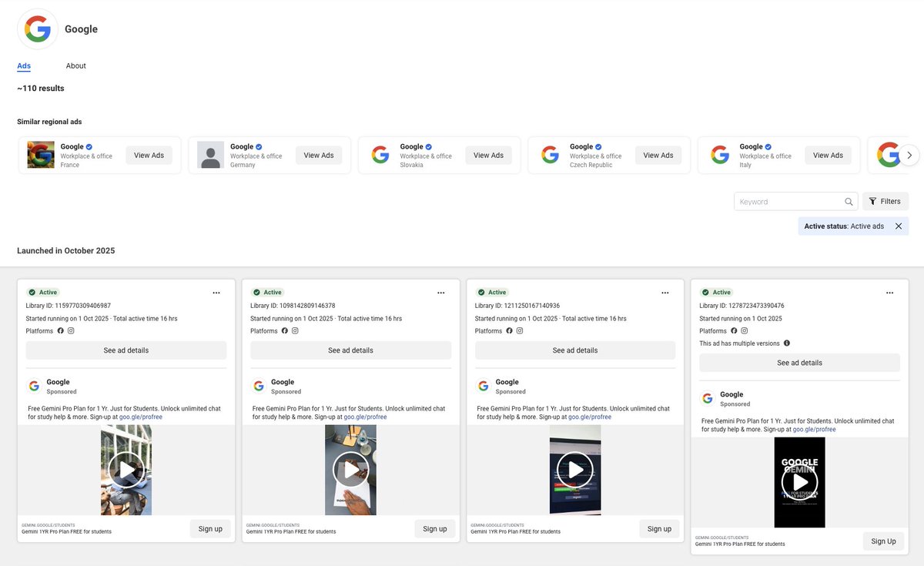Open the three-dot menu on ad 1159770309406987
This screenshot has height=566, width=924.
(216, 293)
